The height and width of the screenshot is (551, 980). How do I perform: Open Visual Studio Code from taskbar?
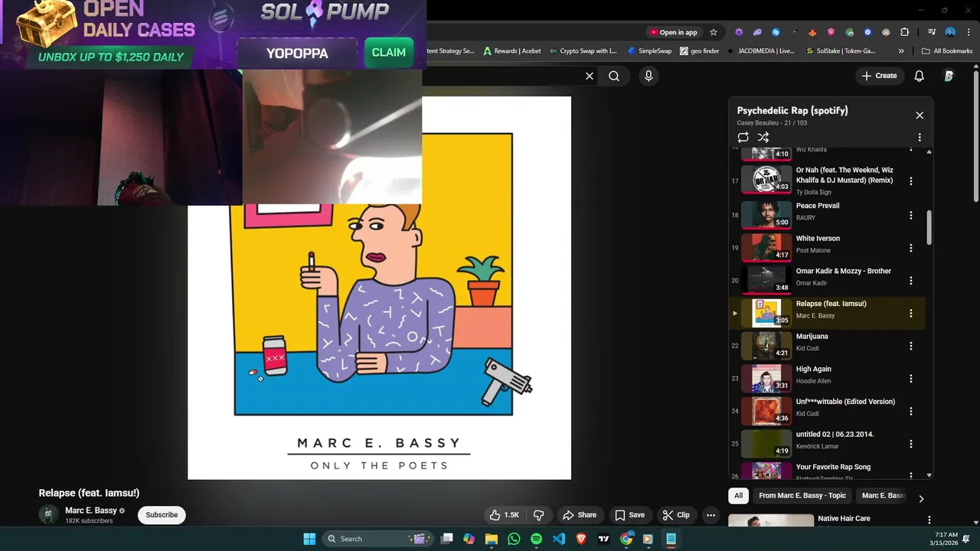click(559, 539)
